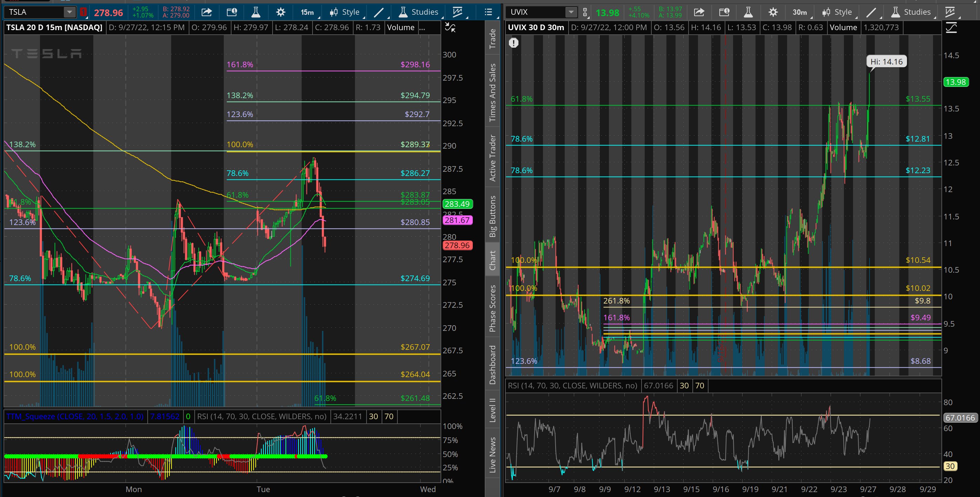Open the TSLA chart list menu icon
Viewport: 980px width, 497px height.
[x=489, y=12]
